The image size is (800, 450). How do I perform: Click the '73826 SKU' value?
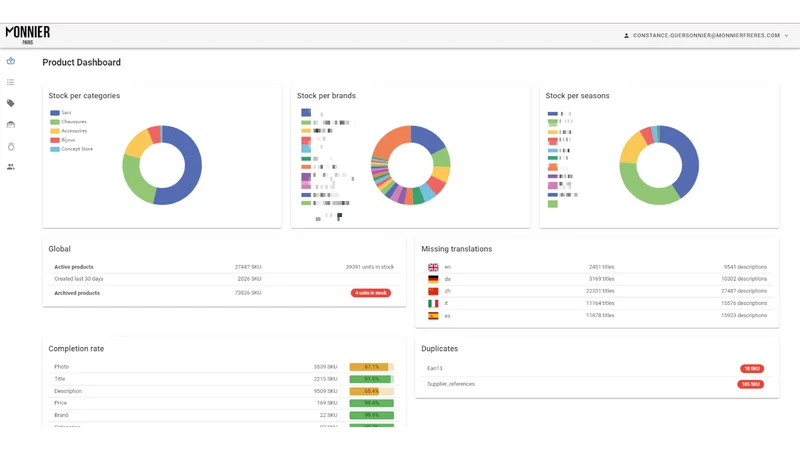(x=248, y=293)
